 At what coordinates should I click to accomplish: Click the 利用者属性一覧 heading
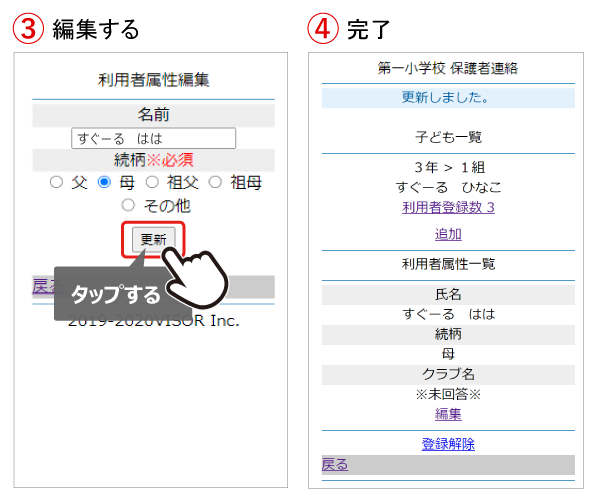[448, 264]
